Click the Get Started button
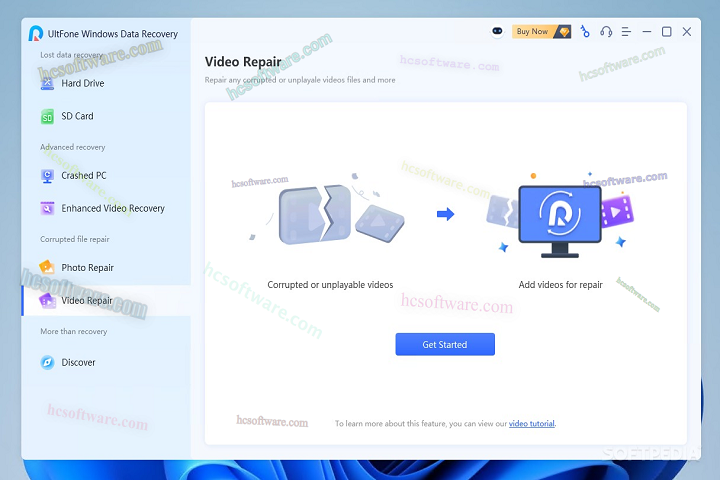This screenshot has width=720, height=480. (x=445, y=344)
